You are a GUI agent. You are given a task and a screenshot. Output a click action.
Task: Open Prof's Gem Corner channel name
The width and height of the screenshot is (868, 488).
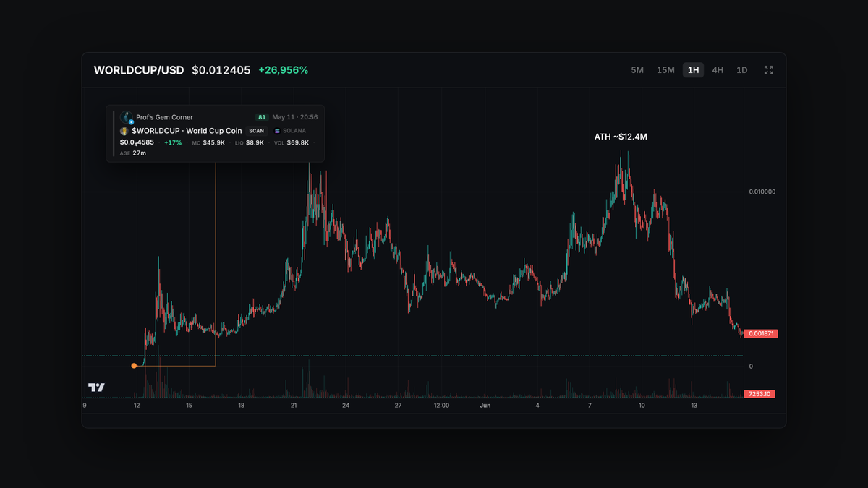point(164,117)
